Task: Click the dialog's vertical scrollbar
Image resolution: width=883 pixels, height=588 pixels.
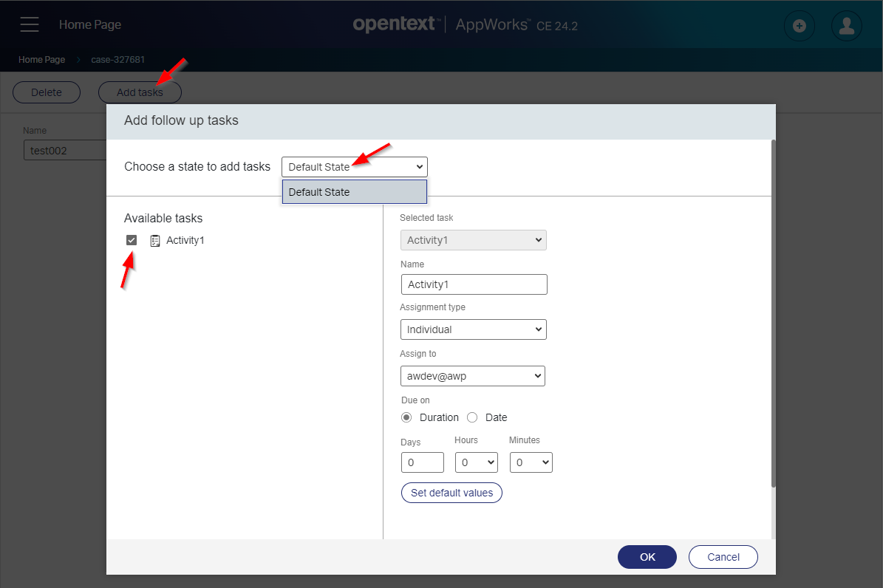Action: click(x=773, y=310)
